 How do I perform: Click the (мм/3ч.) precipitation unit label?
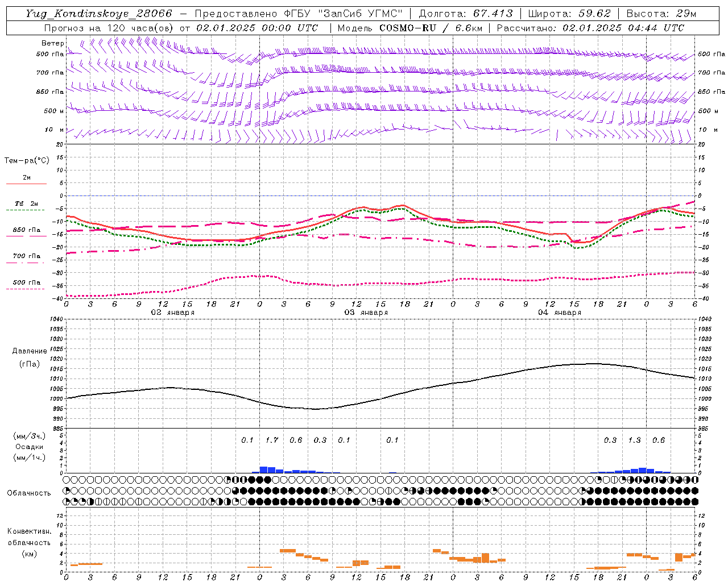click(x=29, y=436)
